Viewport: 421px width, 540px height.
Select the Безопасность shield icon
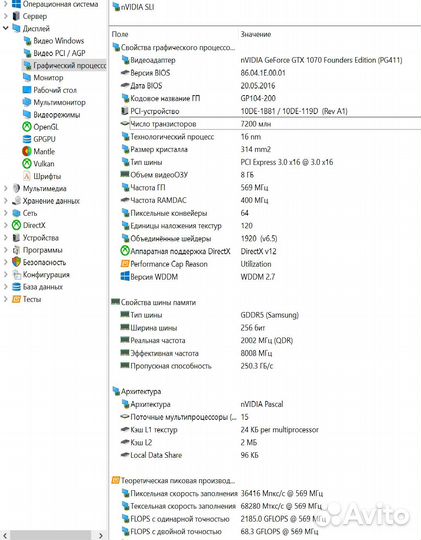pyautogui.click(x=16, y=262)
